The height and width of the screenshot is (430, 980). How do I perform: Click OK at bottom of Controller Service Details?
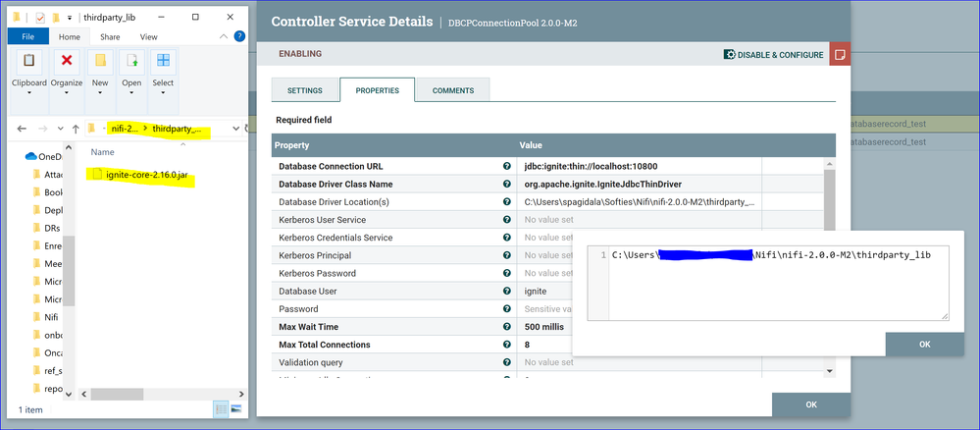pyautogui.click(x=811, y=404)
